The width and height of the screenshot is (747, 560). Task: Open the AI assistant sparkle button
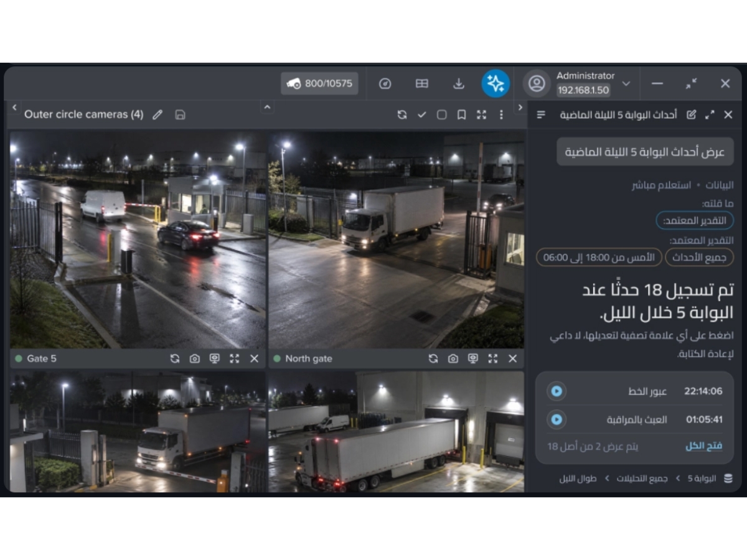point(496,83)
